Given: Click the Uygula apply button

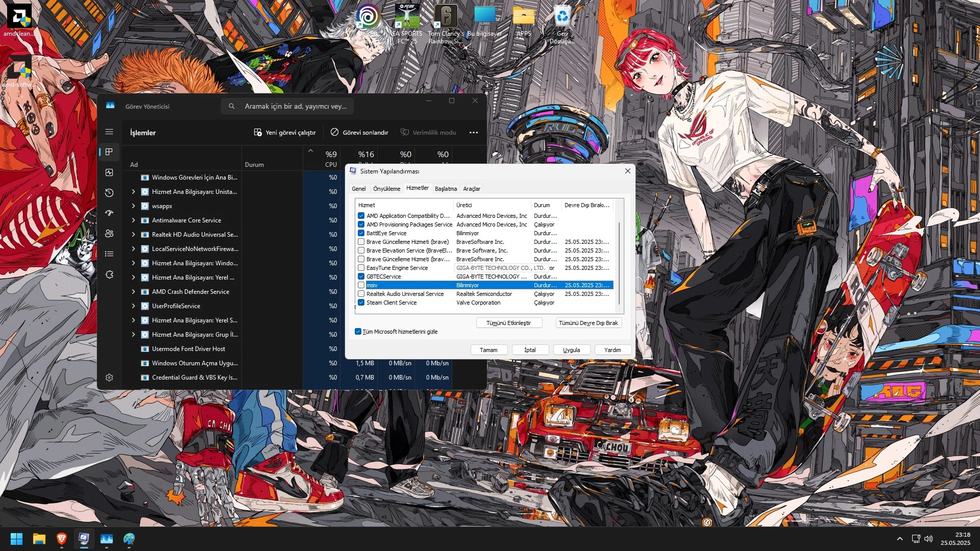Looking at the screenshot, I should (x=572, y=350).
